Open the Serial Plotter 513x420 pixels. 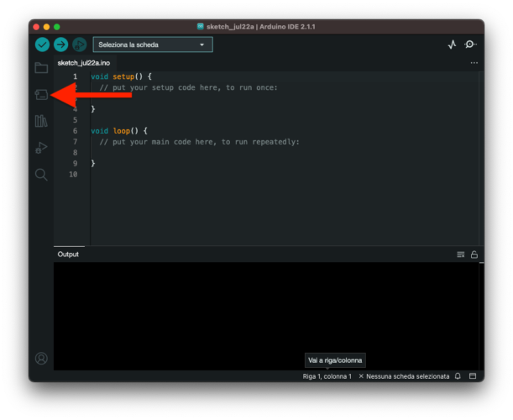[x=452, y=45]
